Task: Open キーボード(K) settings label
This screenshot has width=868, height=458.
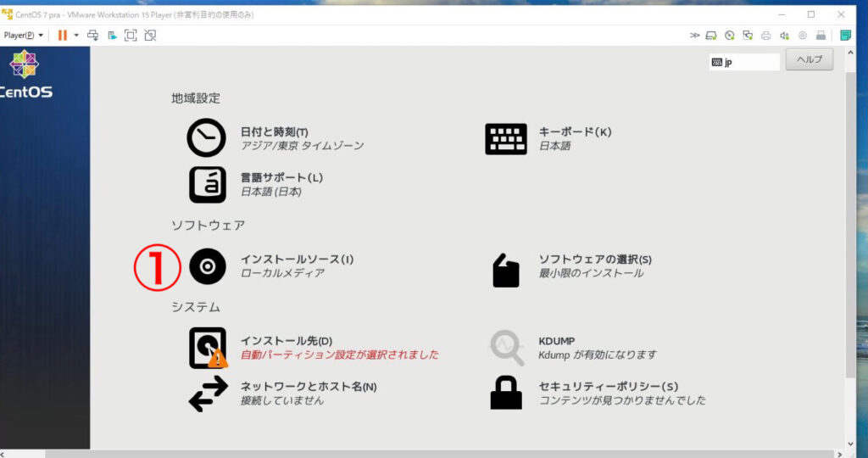Action: 576,132
